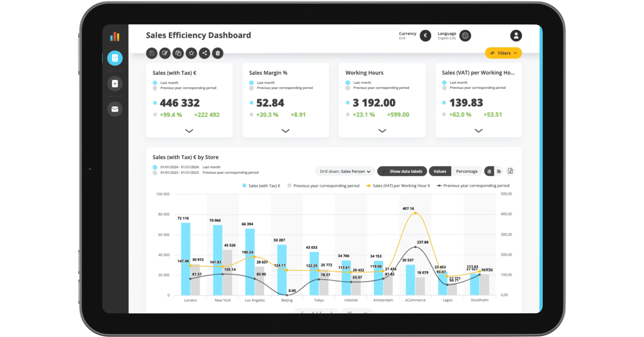Click the delete dashboard trash icon
Screen dimensions: 644x337
click(218, 53)
